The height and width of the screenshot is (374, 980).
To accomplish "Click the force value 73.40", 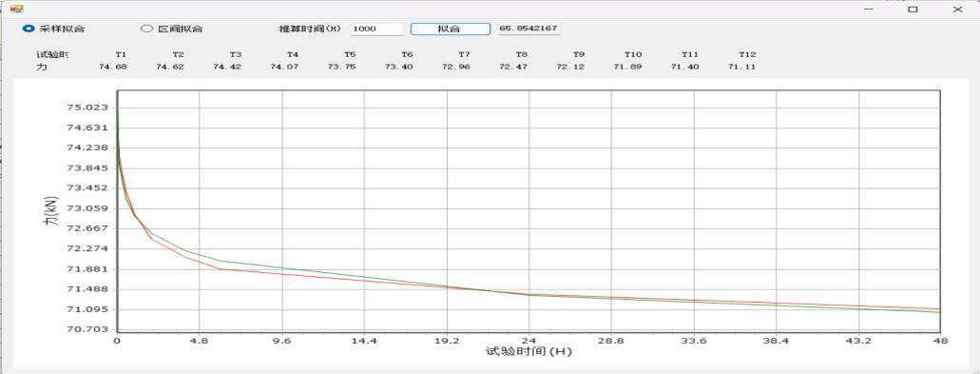I will pyautogui.click(x=399, y=67).
